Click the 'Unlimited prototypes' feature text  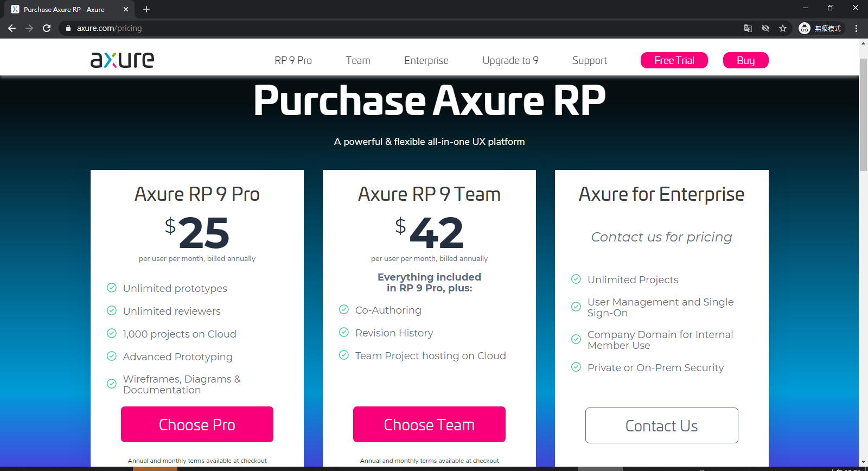click(x=175, y=288)
